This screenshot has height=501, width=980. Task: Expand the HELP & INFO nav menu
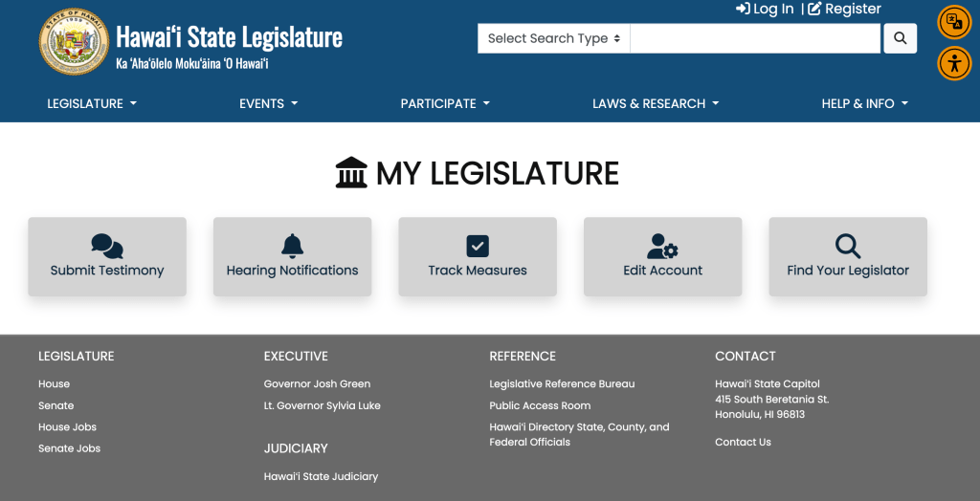[865, 103]
